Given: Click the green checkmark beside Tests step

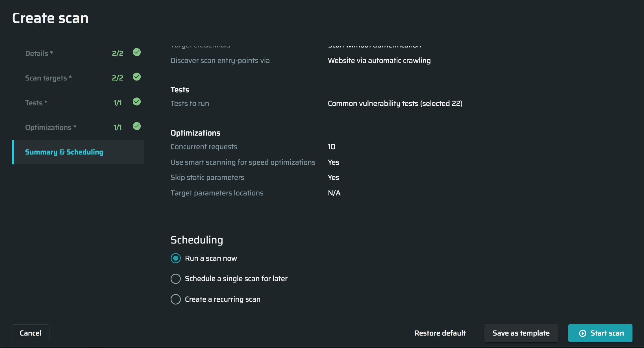Looking at the screenshot, I should click(137, 102).
